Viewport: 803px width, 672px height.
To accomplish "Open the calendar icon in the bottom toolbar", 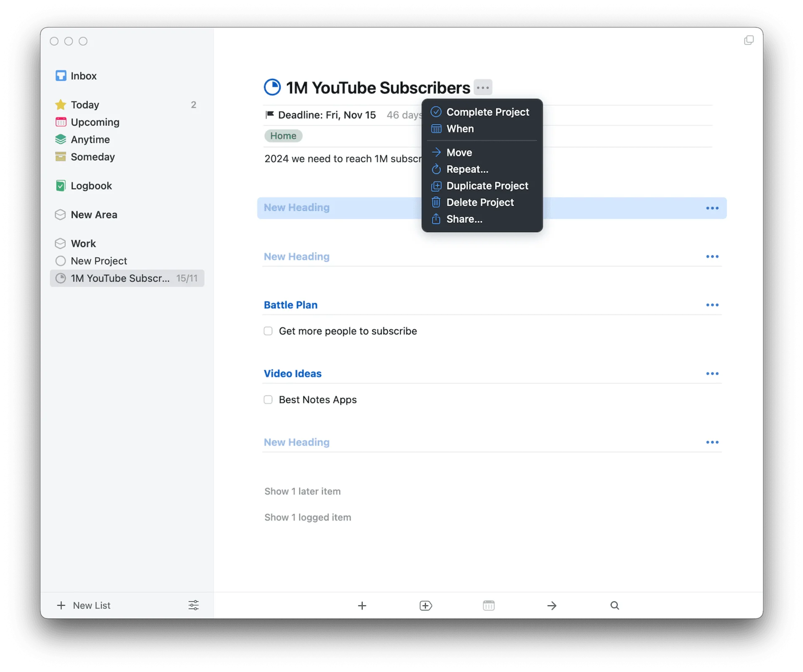I will pyautogui.click(x=488, y=605).
